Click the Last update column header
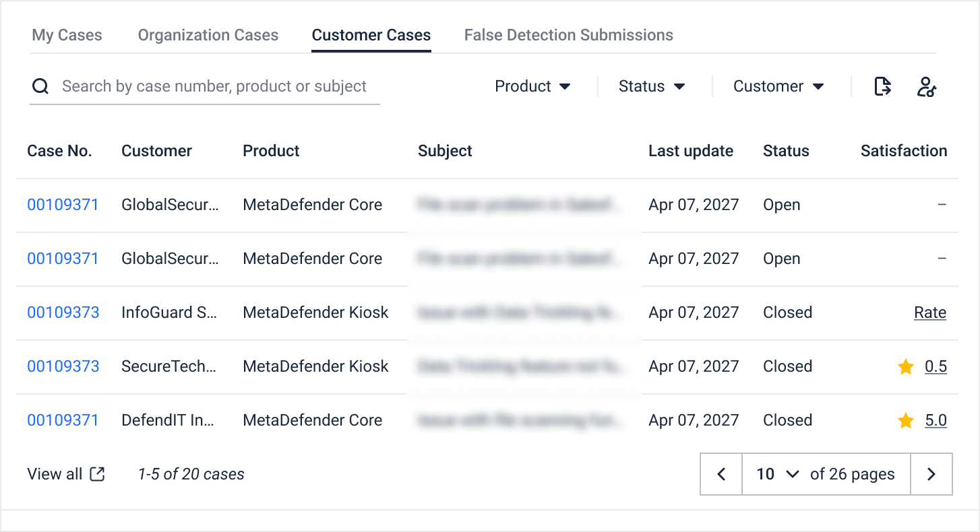 [691, 151]
